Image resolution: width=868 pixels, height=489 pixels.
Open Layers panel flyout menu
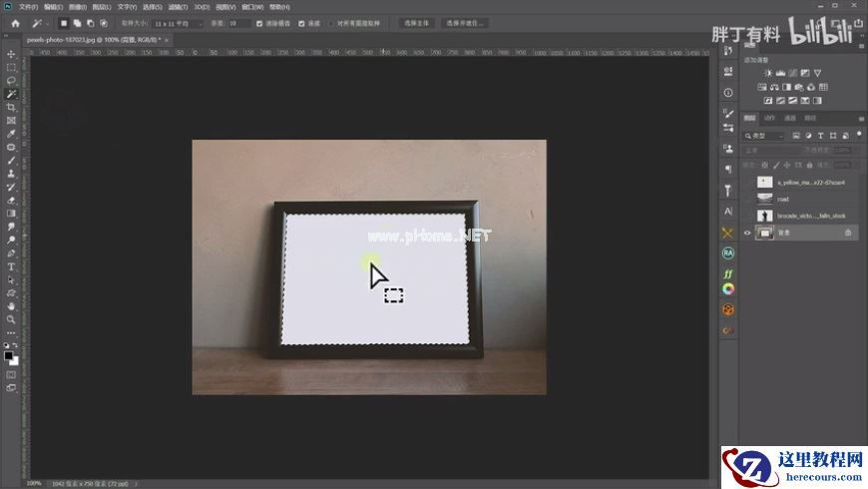click(861, 119)
